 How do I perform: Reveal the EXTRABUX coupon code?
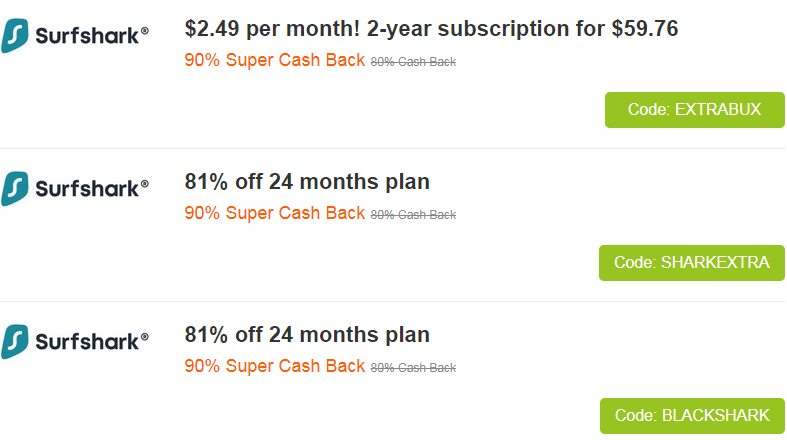point(694,110)
